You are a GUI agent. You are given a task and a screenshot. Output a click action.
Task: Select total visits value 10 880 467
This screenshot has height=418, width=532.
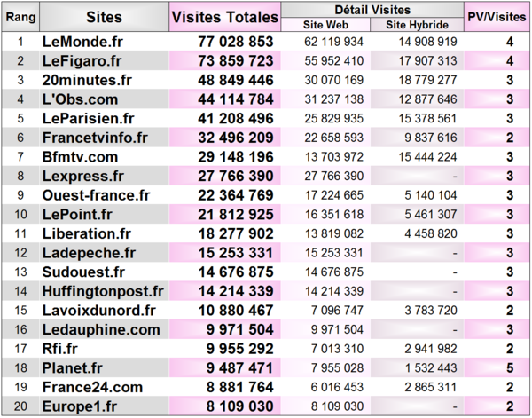236,311
